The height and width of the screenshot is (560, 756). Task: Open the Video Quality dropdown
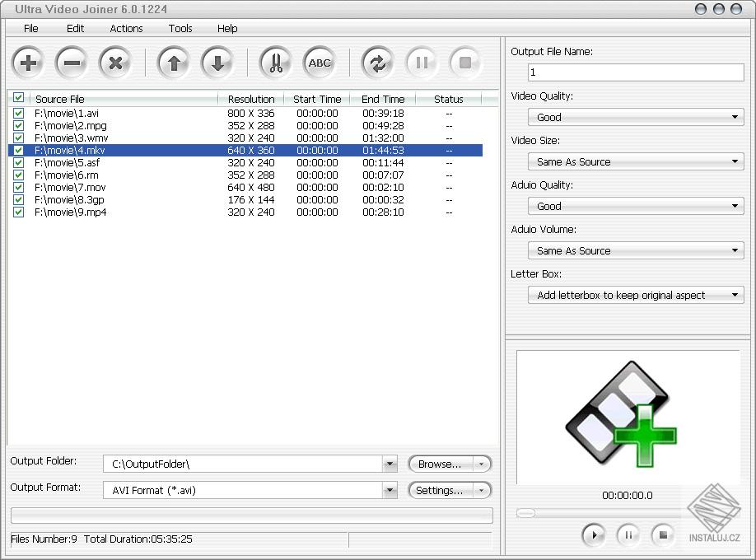coord(636,117)
